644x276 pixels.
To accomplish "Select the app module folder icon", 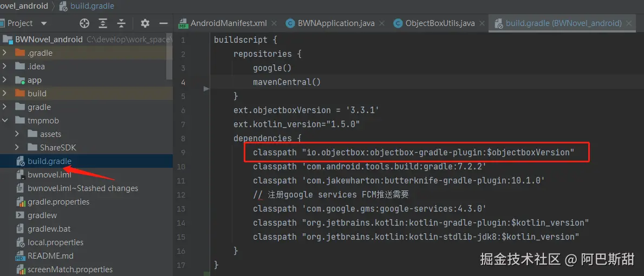I will coord(19,80).
